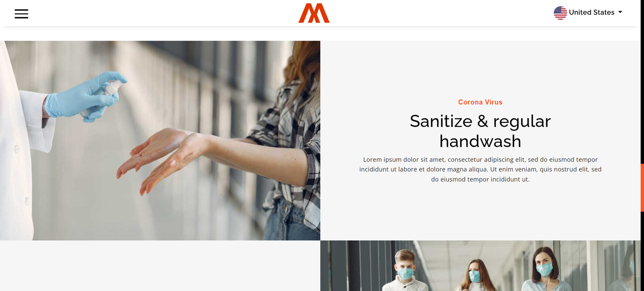Click the United States flag icon

(x=560, y=13)
